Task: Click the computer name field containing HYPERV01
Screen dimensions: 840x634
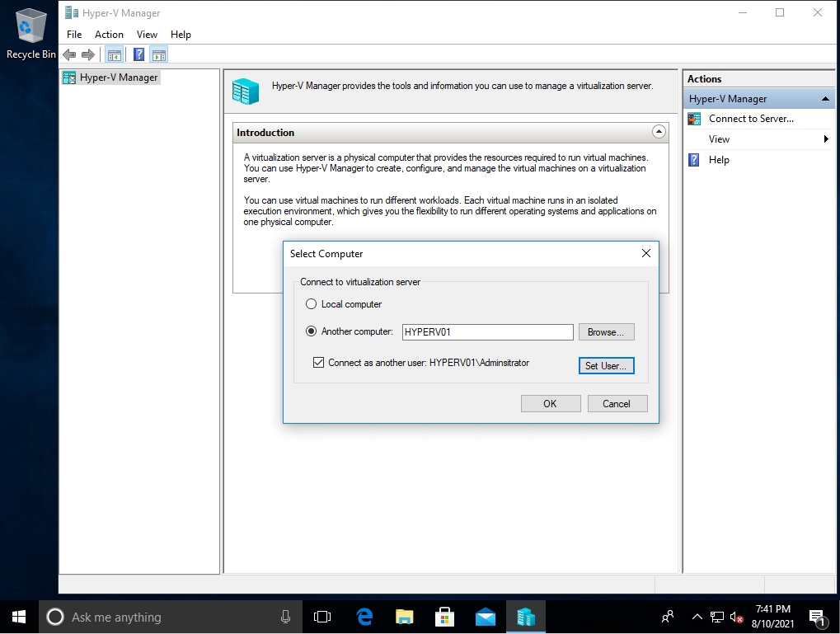Action: pyautogui.click(x=487, y=332)
